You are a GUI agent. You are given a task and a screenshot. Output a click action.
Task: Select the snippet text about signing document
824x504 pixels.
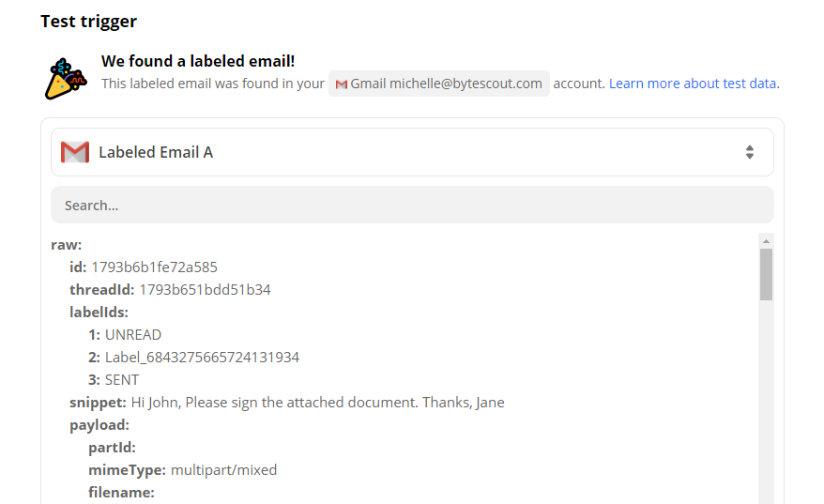coord(317,403)
